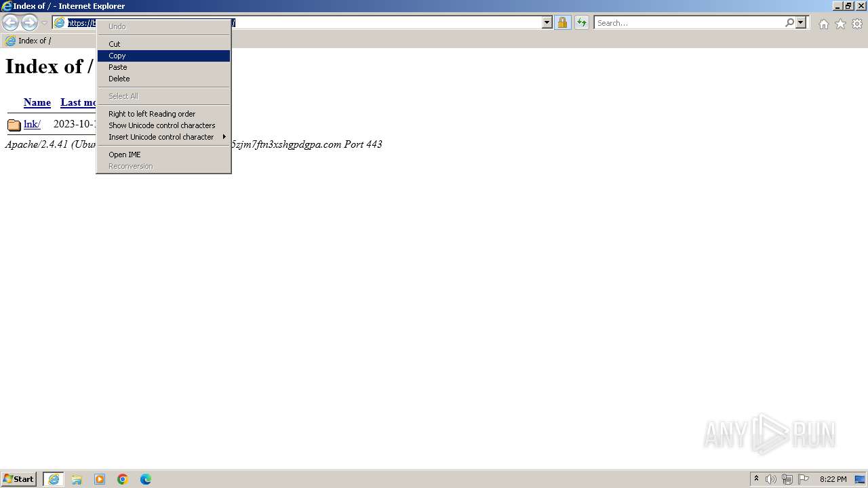The height and width of the screenshot is (488, 868).
Task: Click the browser Forward arrow button
Action: [29, 22]
